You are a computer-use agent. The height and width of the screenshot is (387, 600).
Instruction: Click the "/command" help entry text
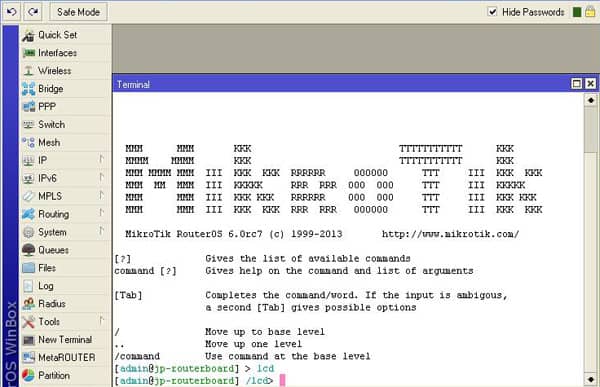137,356
